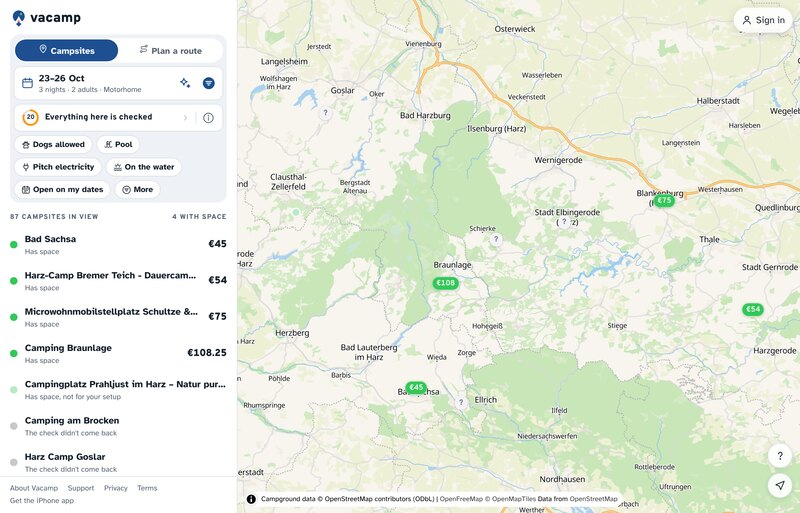Screen dimensions: 800x513
Task: Click the €108.25 price of Camping Braunlage
Action: coord(207,353)
